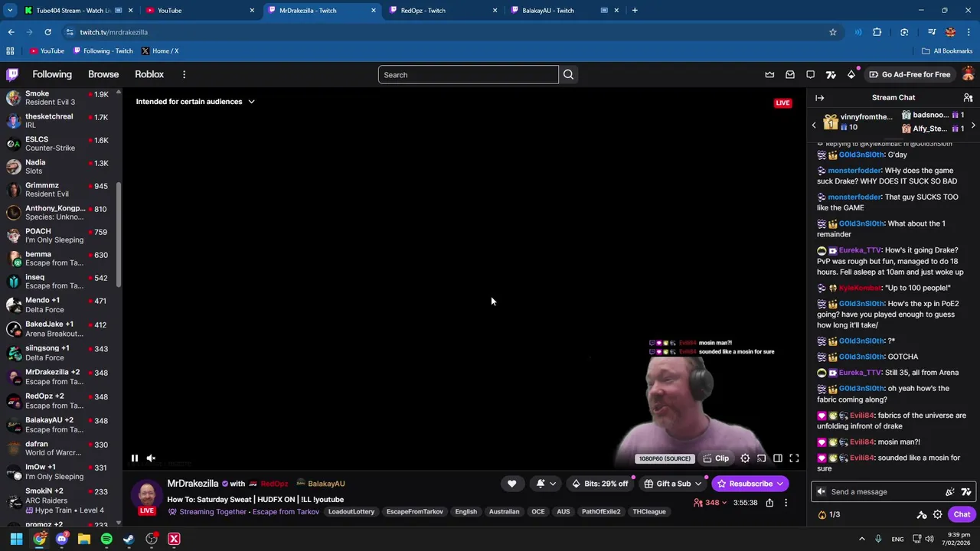
Task: Open the mod tools icon by the Chat button
Action: coord(922,514)
